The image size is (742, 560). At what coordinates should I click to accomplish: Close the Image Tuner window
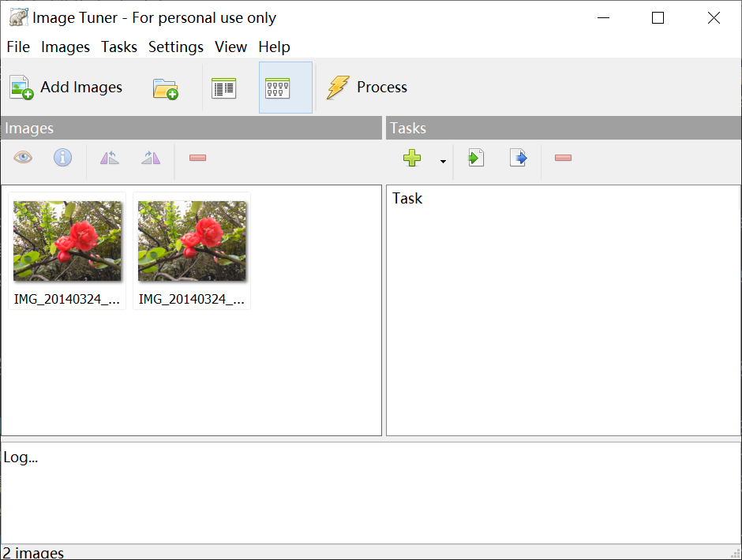coord(714,18)
